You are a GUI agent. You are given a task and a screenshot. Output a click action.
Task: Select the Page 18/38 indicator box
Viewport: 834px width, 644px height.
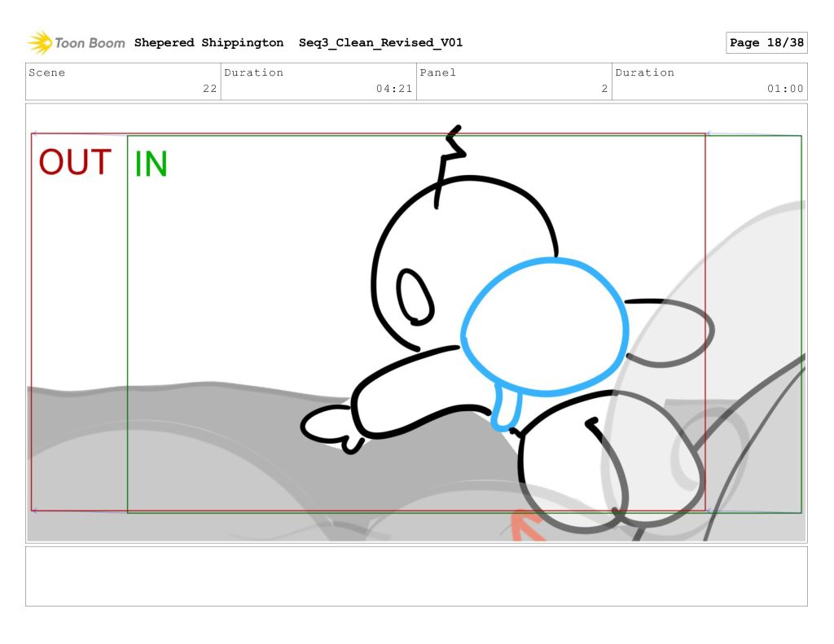coord(766,43)
